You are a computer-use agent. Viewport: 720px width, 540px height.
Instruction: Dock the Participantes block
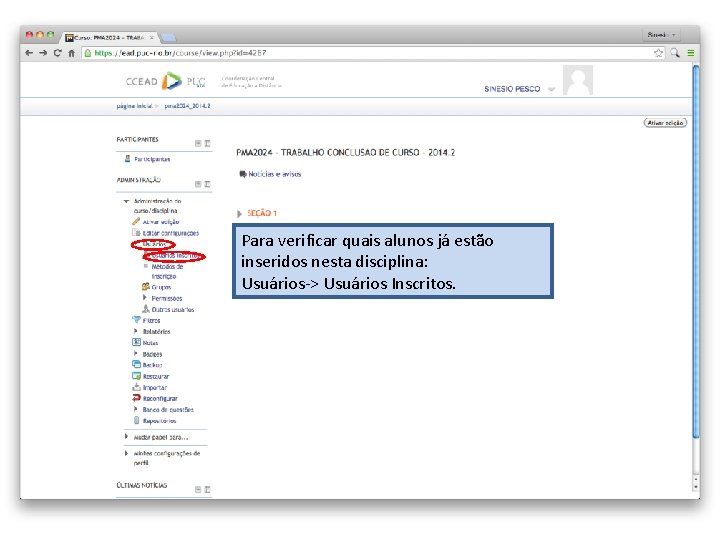(208, 144)
